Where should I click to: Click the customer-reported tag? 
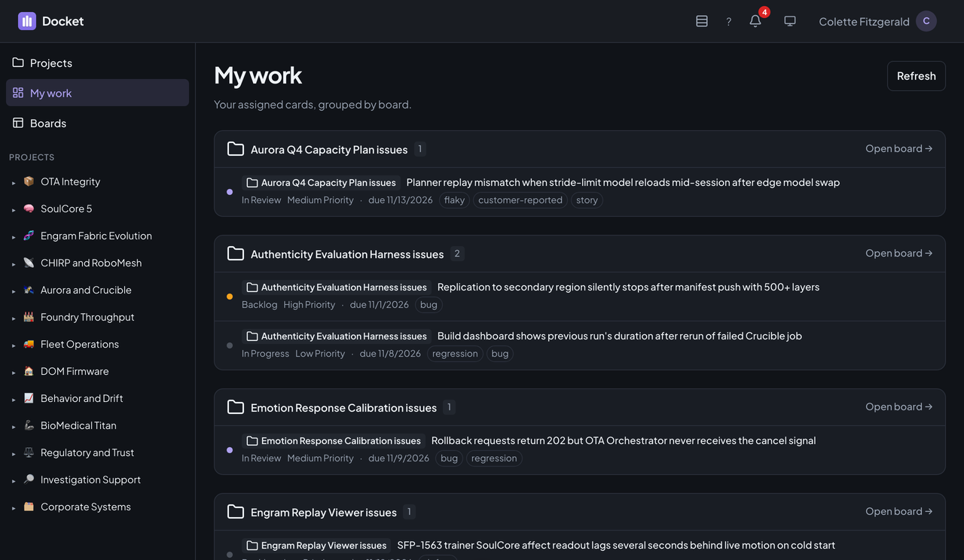coord(520,200)
